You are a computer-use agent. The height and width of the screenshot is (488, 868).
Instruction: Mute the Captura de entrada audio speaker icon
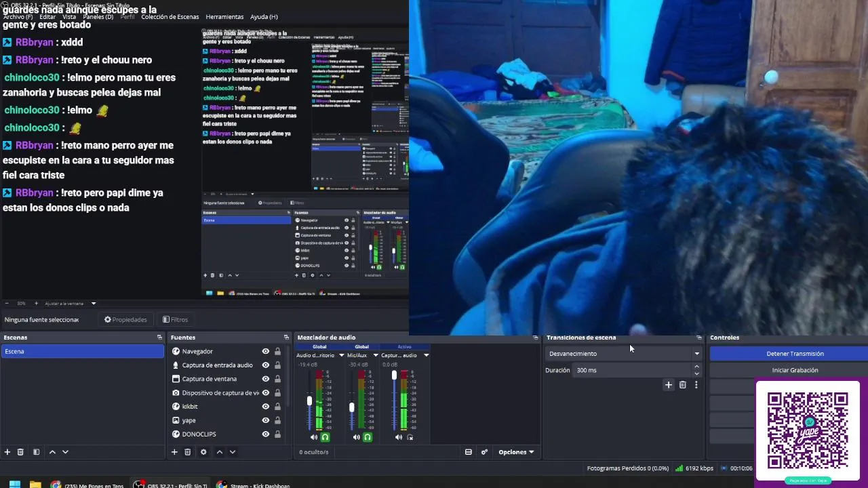[399, 437]
